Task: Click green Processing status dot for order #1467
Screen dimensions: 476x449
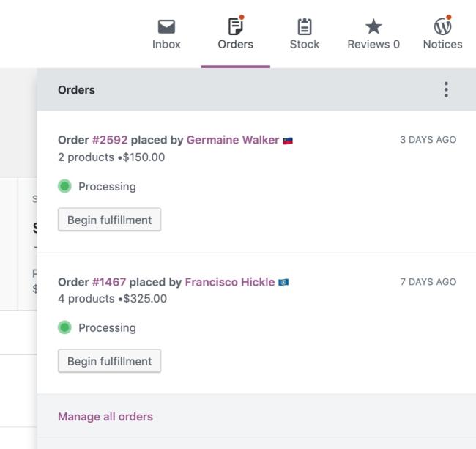Action: click(64, 328)
